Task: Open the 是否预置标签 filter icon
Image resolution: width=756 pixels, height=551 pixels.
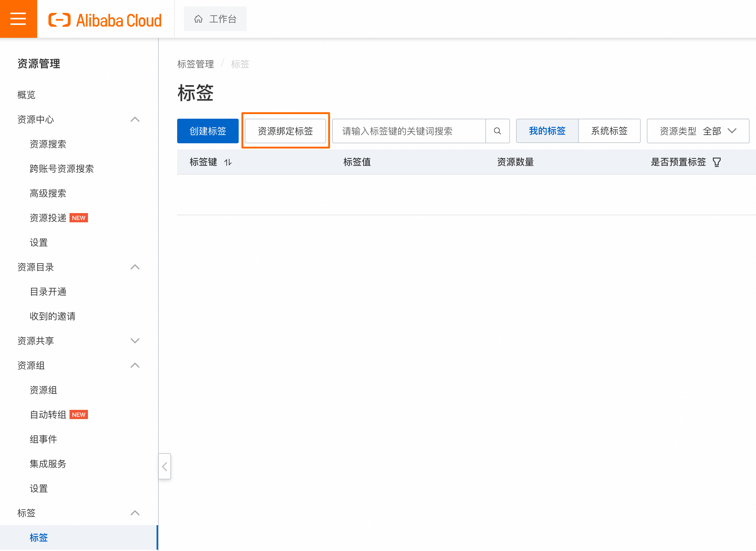Action: click(x=717, y=162)
